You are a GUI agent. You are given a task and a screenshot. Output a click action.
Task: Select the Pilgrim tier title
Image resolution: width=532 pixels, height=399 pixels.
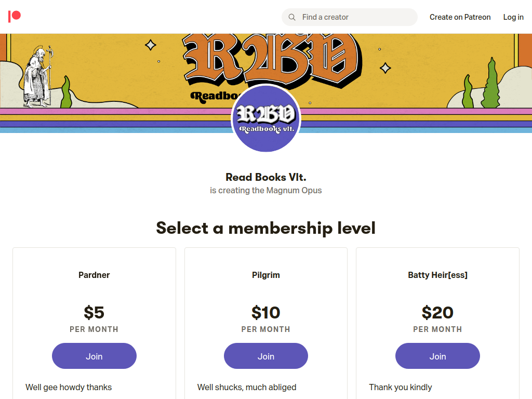(266, 275)
